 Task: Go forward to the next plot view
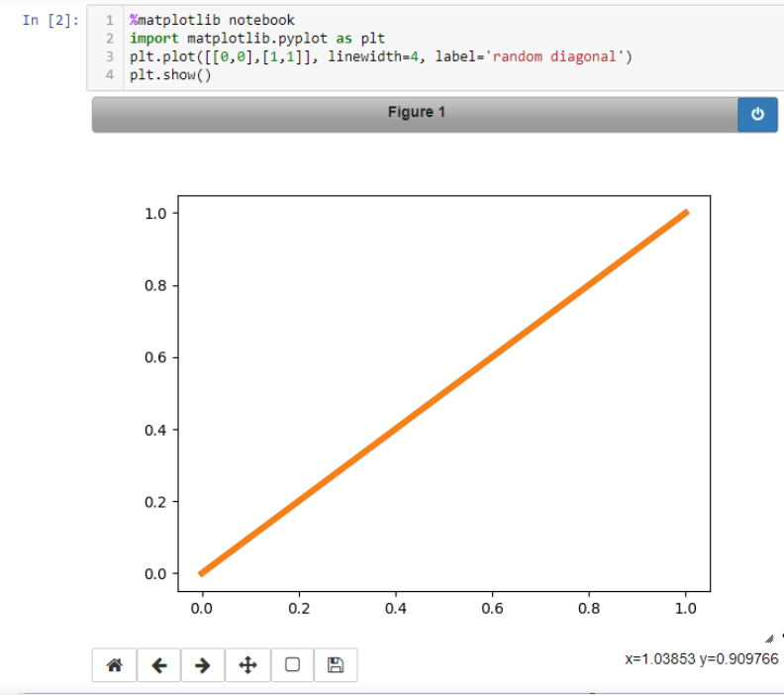coord(203,665)
